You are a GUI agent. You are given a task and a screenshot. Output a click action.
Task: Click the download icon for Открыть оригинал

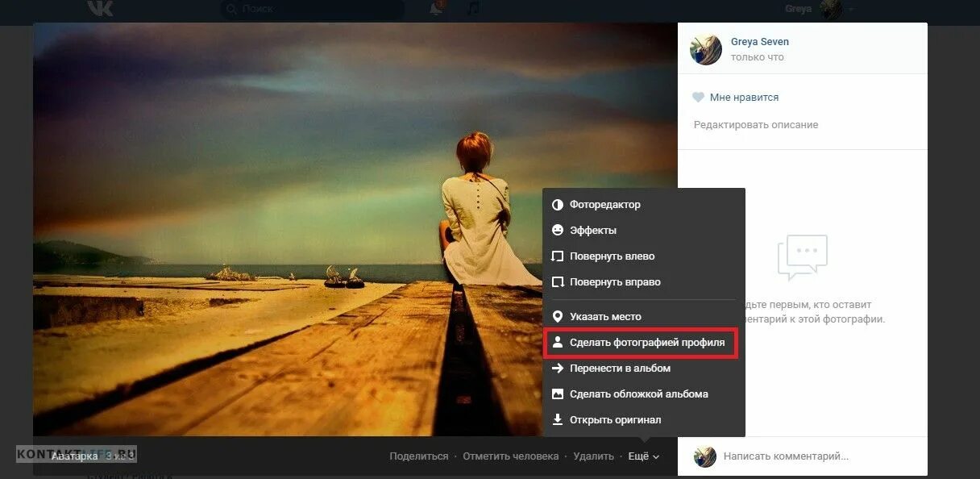tap(557, 420)
